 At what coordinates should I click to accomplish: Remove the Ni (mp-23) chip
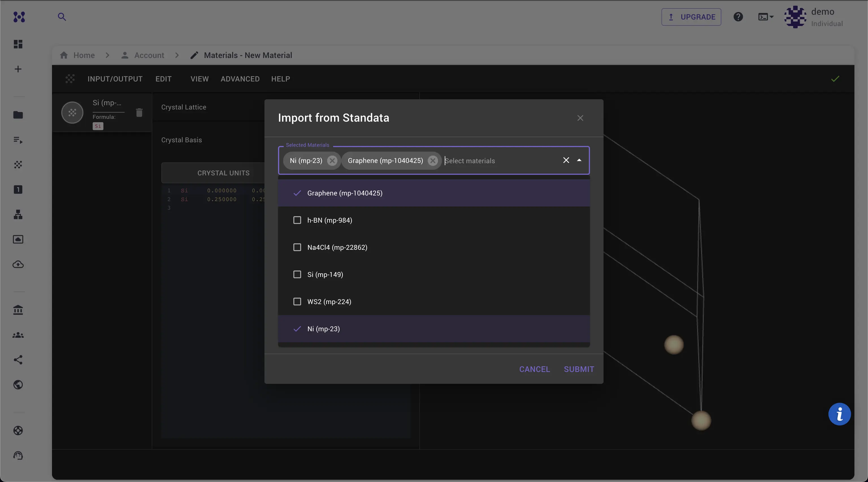click(332, 161)
